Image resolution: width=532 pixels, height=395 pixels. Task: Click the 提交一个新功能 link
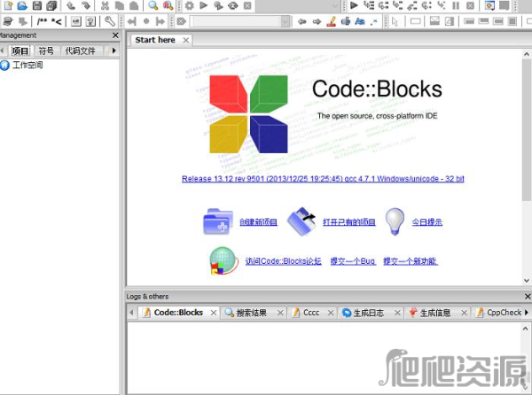tap(411, 261)
